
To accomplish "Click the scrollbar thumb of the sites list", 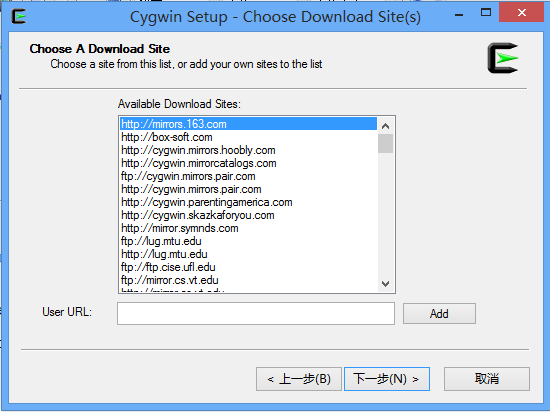I will [x=385, y=143].
